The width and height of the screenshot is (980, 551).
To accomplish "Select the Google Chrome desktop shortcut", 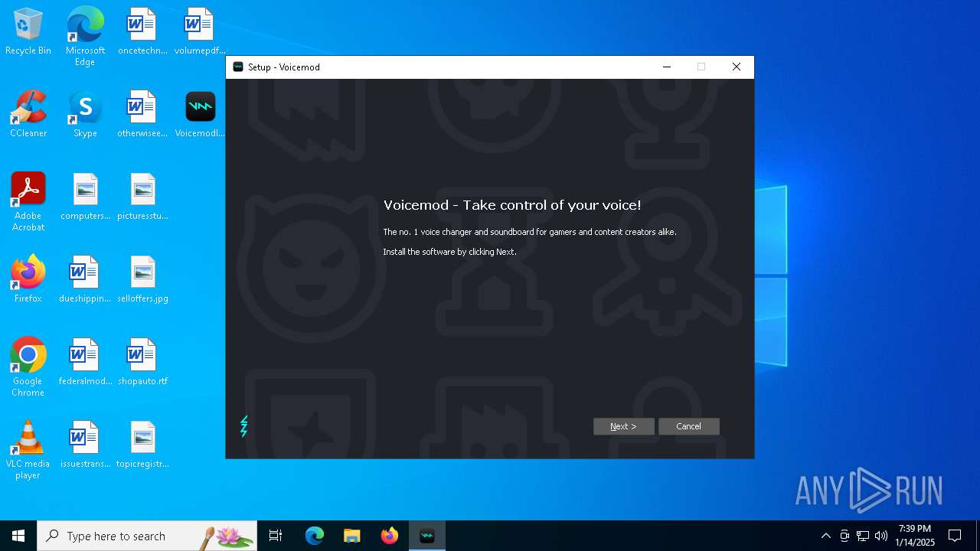I will (x=28, y=367).
